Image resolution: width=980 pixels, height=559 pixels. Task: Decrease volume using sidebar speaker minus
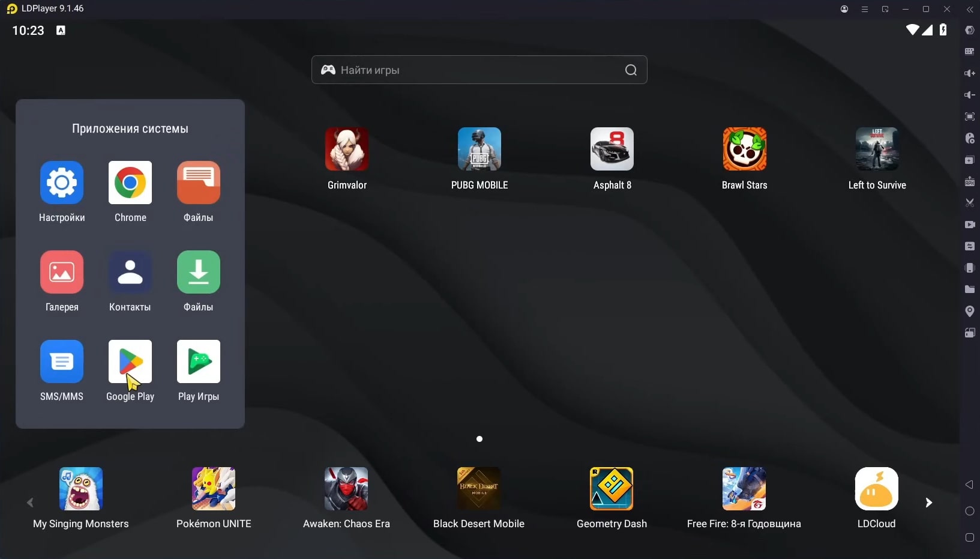coord(969,95)
